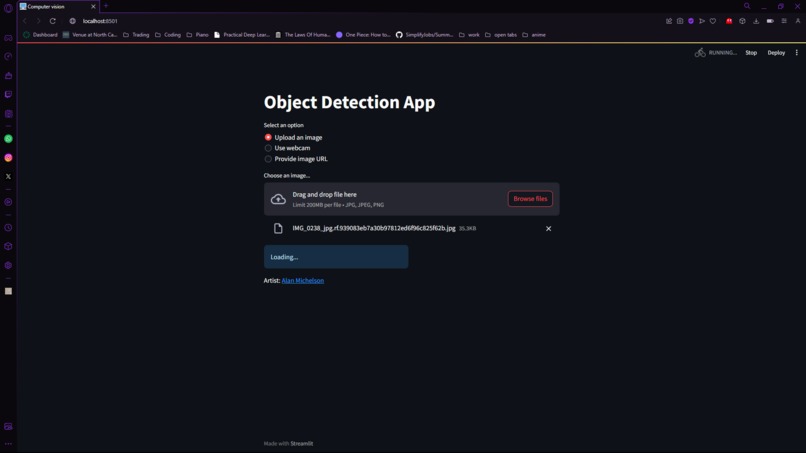Add page to bookmarks heart icon
The height and width of the screenshot is (453, 806).
coord(713,21)
